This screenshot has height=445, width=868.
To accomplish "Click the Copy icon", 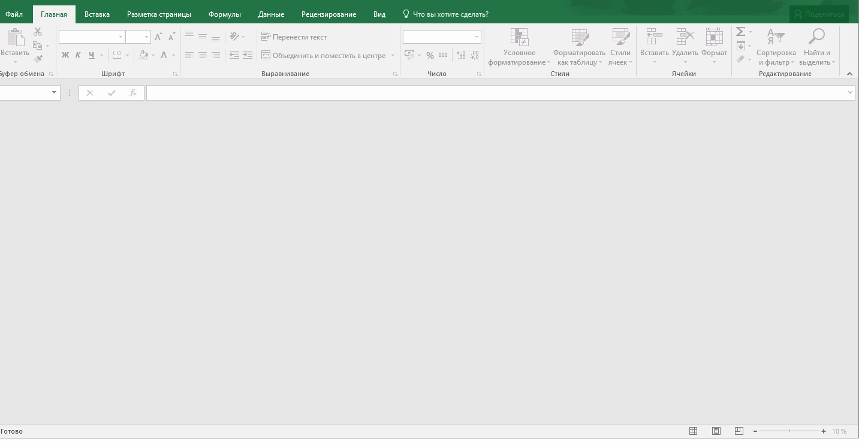I will pyautogui.click(x=38, y=46).
